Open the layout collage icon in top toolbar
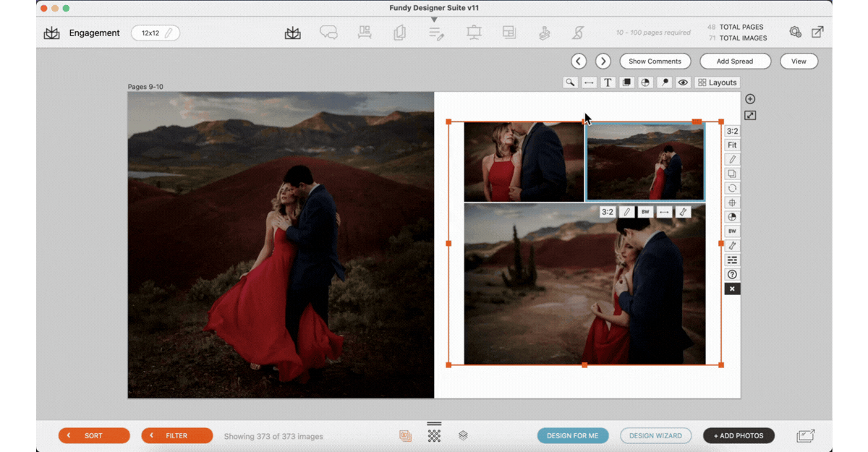This screenshot has height=452, width=868. [x=509, y=33]
